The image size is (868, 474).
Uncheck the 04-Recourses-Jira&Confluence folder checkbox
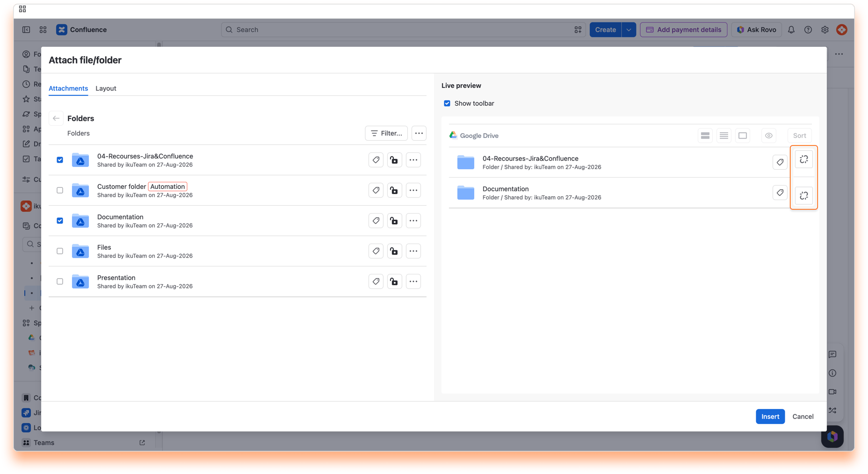point(60,160)
